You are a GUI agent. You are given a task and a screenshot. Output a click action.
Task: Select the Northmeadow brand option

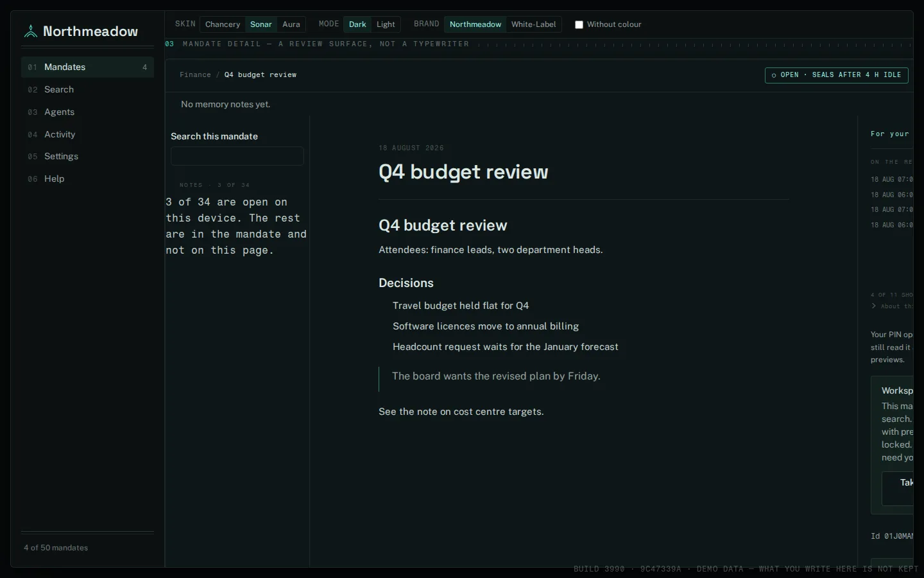coord(475,24)
